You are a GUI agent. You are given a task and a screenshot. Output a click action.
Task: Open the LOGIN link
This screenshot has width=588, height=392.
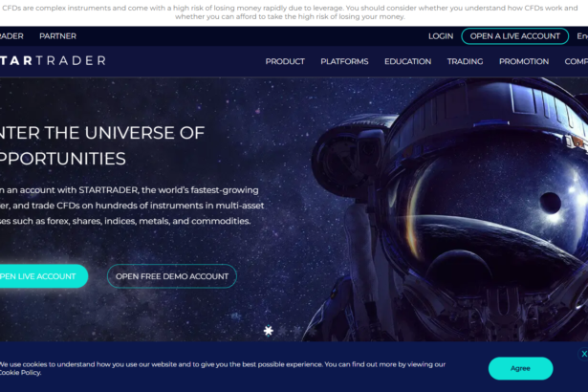(441, 36)
